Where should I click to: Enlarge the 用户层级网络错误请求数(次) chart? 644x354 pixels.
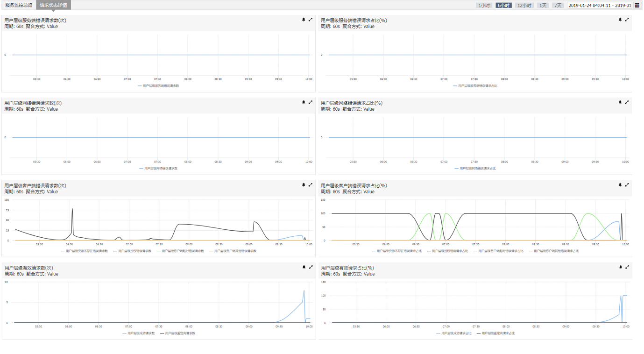pos(311,102)
